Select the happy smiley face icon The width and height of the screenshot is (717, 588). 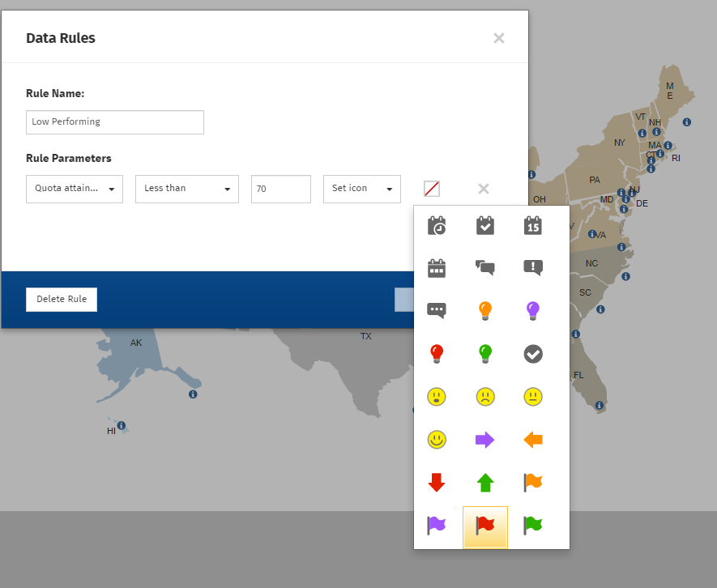point(437,440)
